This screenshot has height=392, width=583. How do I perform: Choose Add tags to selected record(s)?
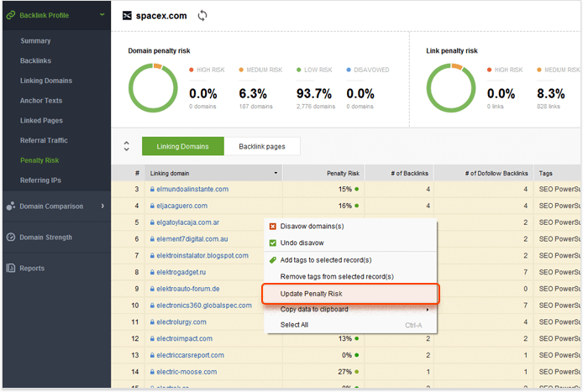click(x=350, y=260)
